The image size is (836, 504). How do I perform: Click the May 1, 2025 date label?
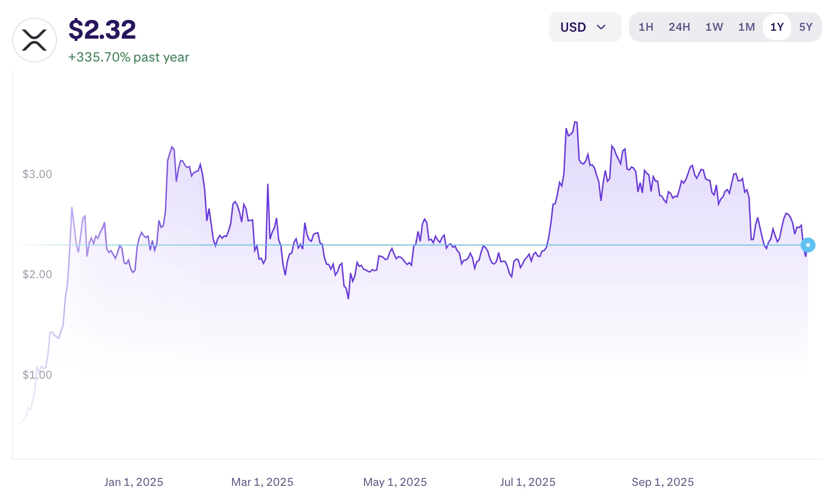tap(395, 482)
